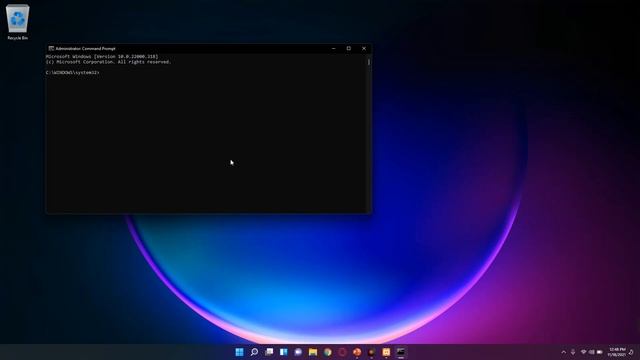Open clock and date calendar flyout

tap(617, 352)
